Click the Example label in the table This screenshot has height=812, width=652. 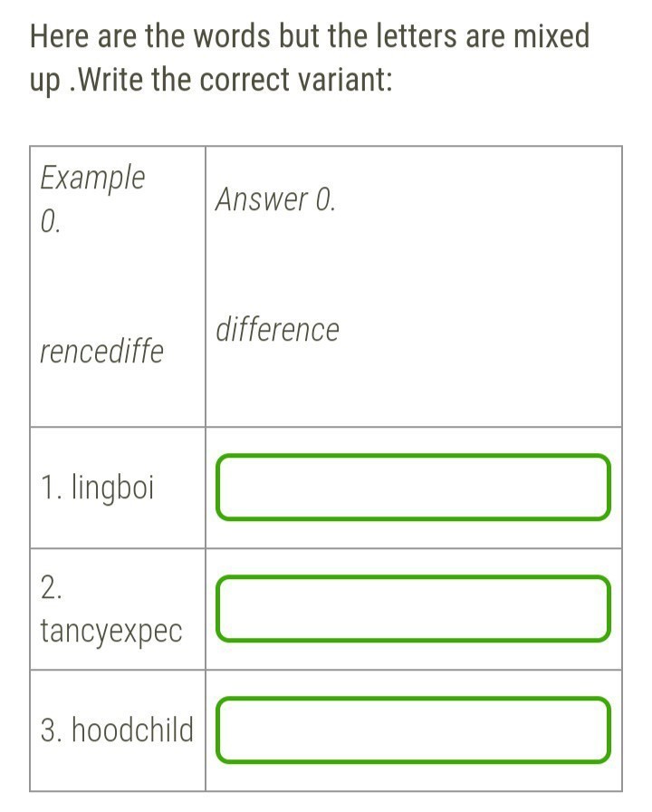click(x=92, y=179)
